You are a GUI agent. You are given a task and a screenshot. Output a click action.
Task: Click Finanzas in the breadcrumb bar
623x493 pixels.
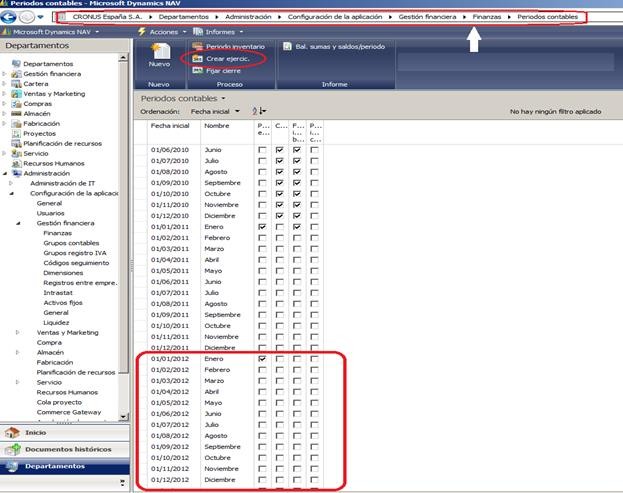pos(487,17)
